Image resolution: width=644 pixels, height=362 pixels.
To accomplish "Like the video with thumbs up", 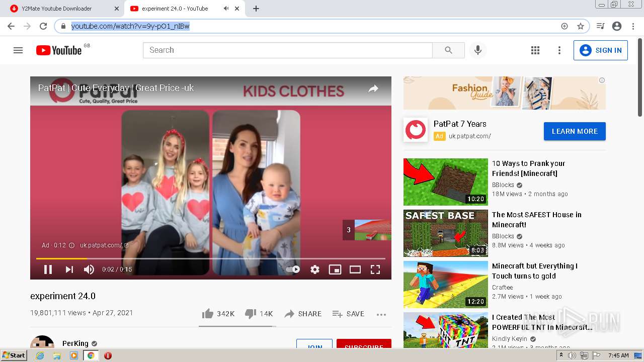I will point(218,314).
